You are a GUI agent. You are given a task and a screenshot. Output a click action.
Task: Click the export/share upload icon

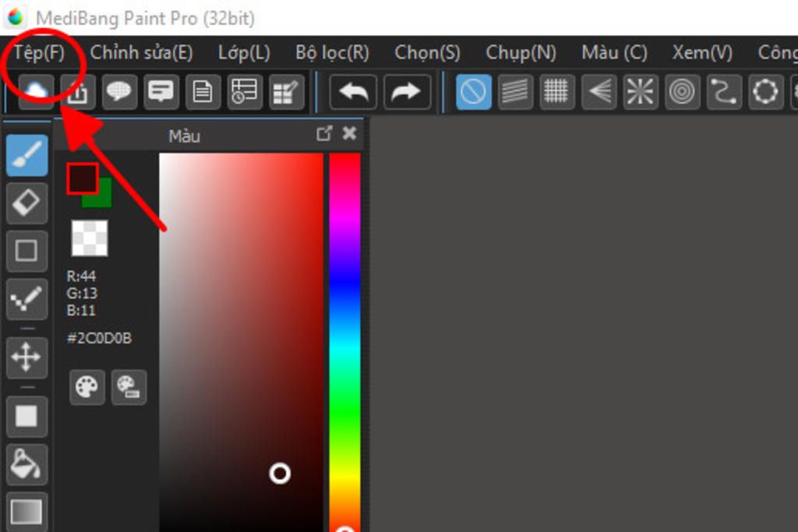(78, 92)
